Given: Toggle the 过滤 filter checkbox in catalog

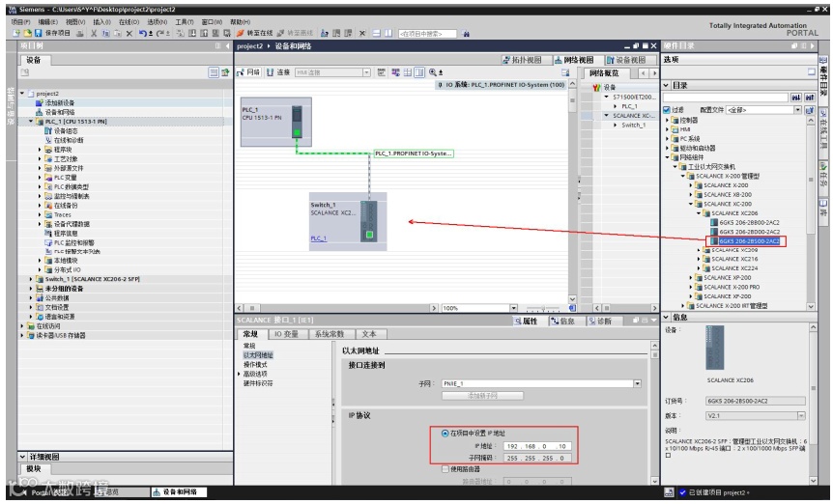Looking at the screenshot, I should [x=667, y=110].
